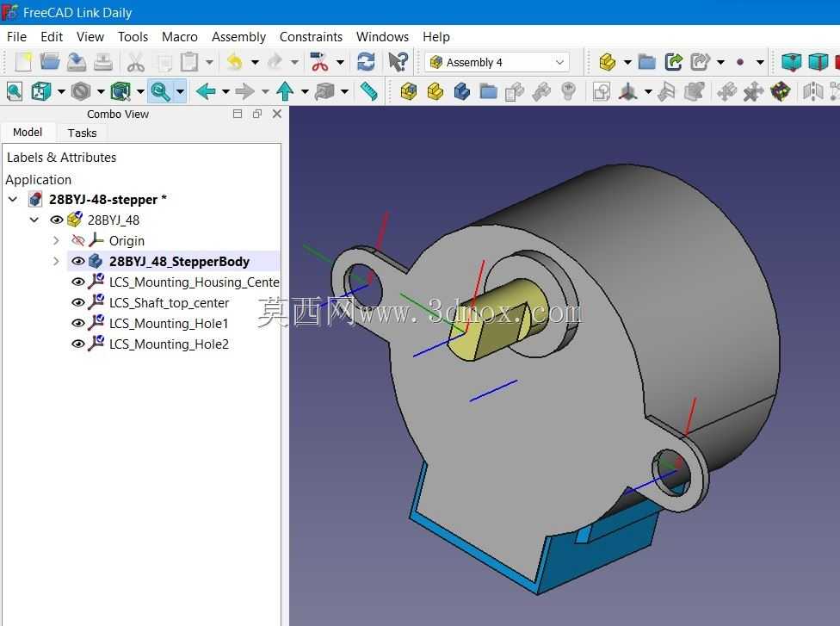Refresh the document with the recompute icon

click(x=366, y=62)
